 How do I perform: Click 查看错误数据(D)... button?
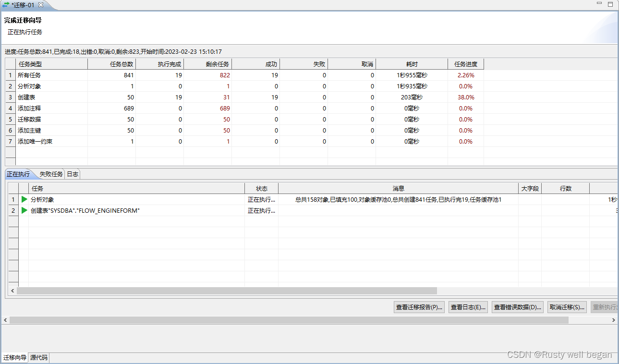518,307
